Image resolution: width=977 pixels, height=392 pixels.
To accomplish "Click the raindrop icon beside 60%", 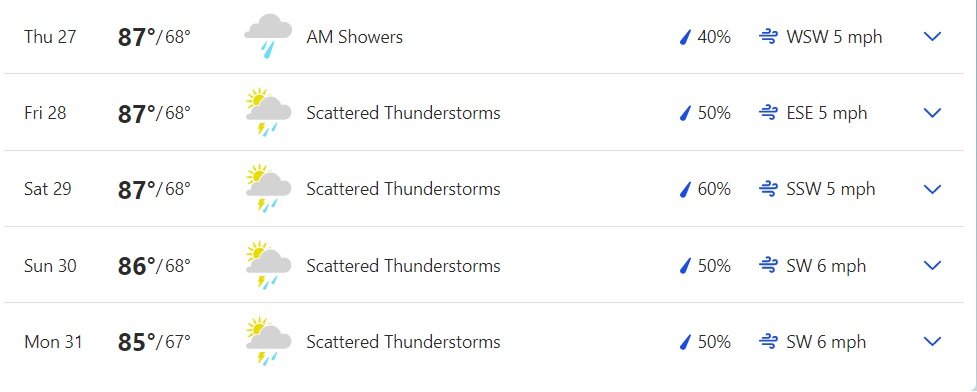I will (685, 189).
